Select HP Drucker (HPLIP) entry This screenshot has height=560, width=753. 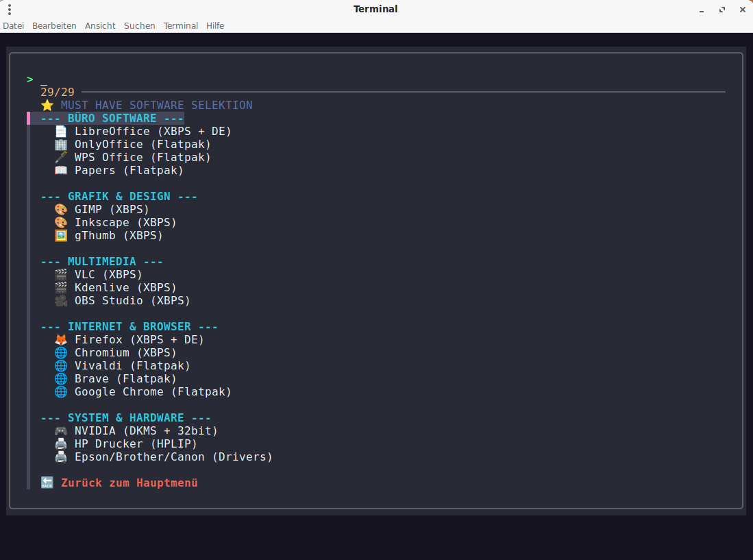(136, 443)
